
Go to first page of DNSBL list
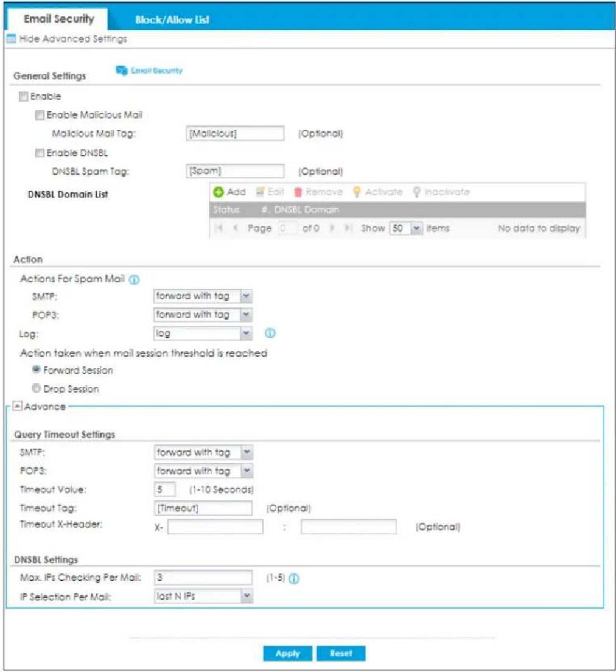coord(219,228)
